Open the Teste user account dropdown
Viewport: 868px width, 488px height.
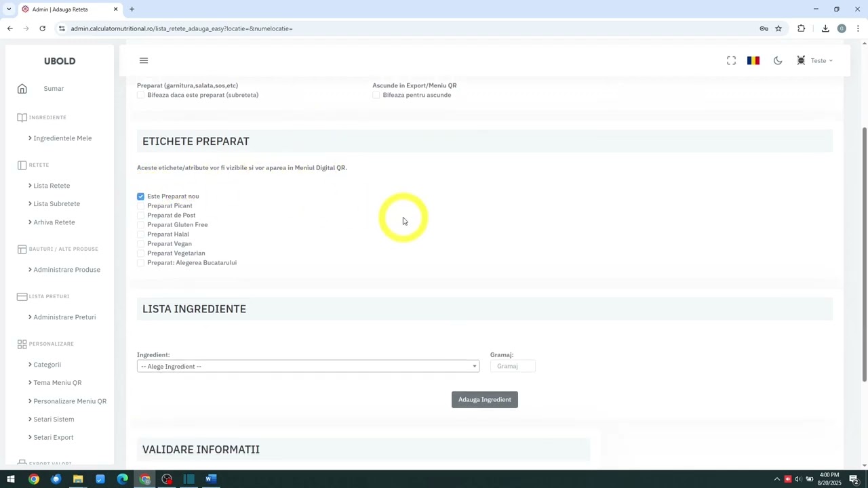tap(814, 61)
